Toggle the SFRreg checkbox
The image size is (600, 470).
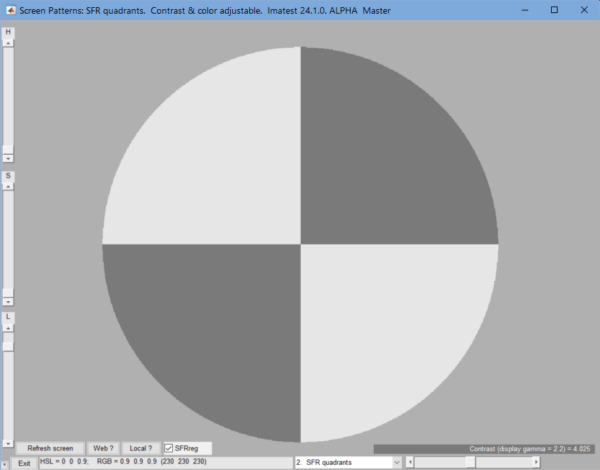(169, 448)
